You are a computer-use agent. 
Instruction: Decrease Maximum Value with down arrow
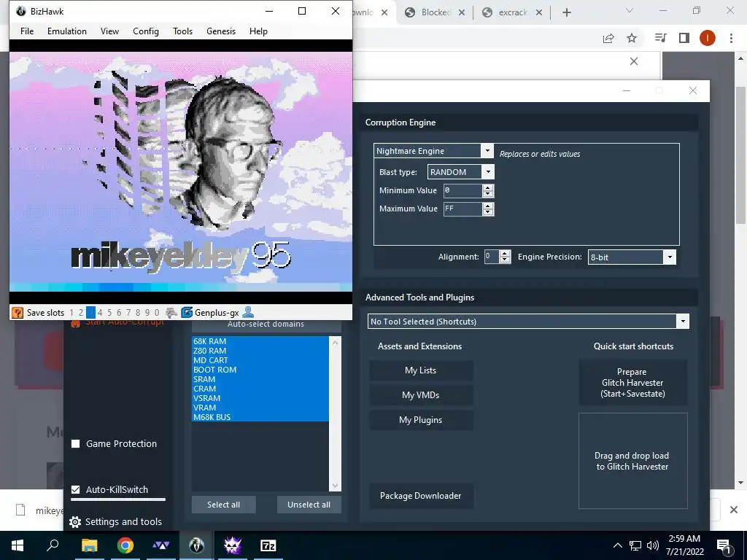pyautogui.click(x=488, y=212)
